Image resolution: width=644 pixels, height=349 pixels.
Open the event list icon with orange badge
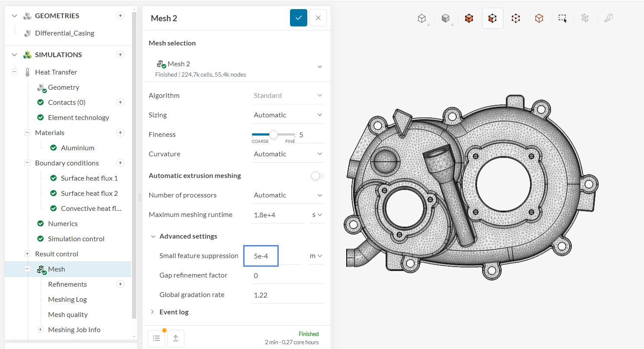[x=156, y=338]
